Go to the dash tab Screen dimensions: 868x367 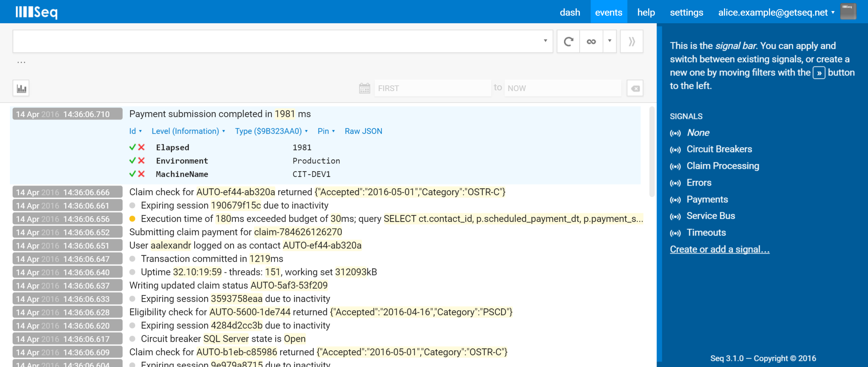point(570,13)
